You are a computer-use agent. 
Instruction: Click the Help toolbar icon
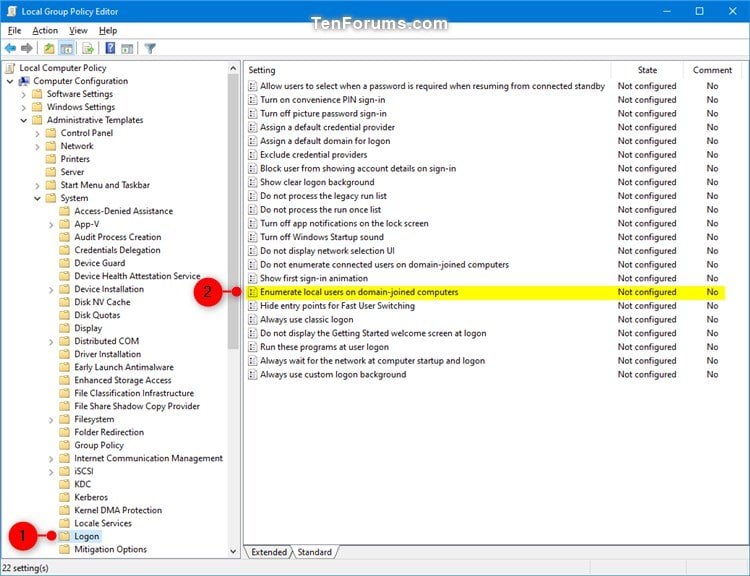pyautogui.click(x=110, y=48)
